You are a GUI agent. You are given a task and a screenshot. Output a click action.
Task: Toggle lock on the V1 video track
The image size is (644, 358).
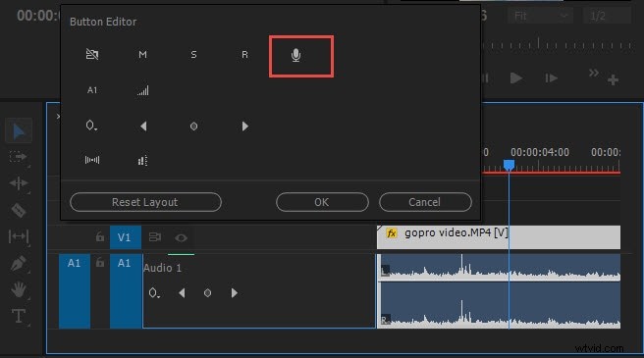pos(100,237)
